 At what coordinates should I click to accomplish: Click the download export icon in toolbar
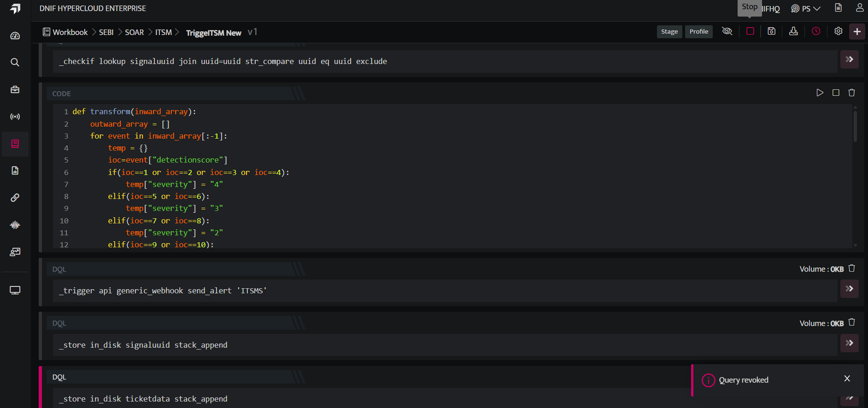pyautogui.click(x=793, y=31)
